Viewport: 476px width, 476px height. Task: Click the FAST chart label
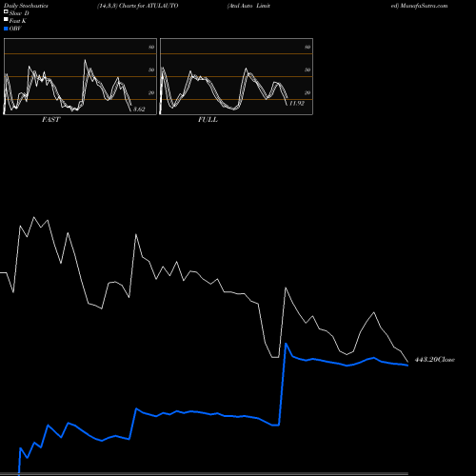pos(50,120)
